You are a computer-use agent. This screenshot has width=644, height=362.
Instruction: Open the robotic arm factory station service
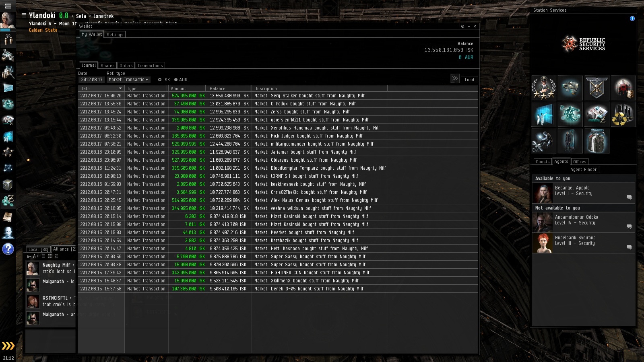tap(570, 114)
